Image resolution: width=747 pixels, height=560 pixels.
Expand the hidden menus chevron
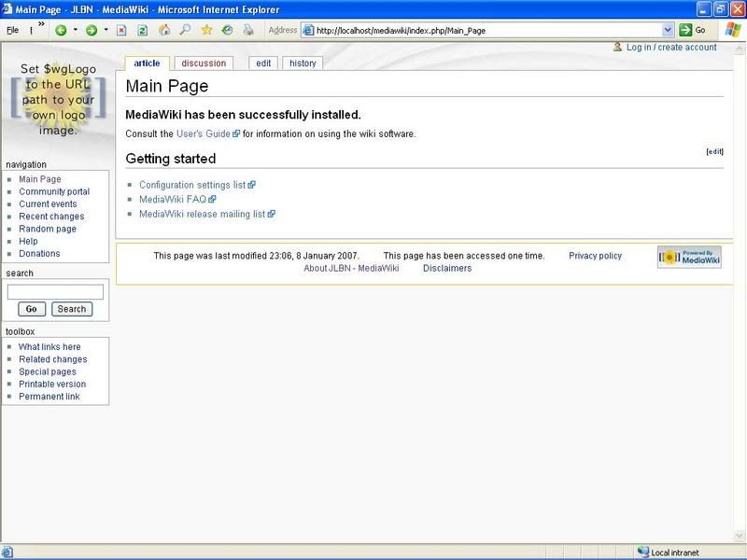tap(41, 24)
